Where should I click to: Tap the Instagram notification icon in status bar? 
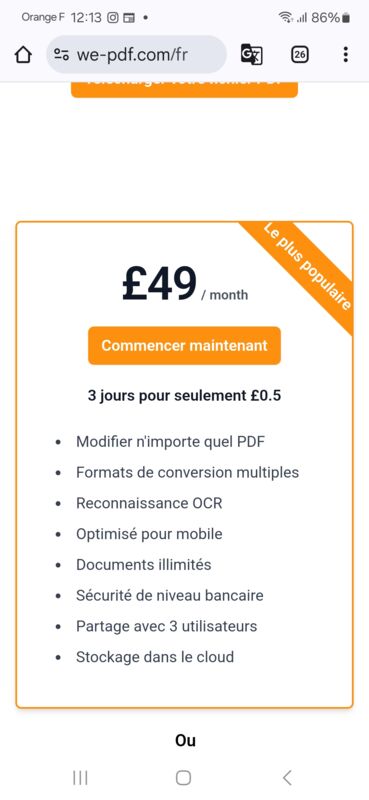point(113,17)
